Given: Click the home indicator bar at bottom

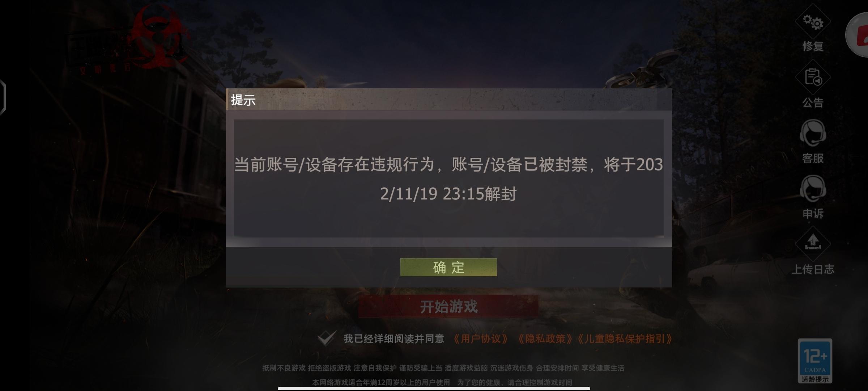Looking at the screenshot, I should (434, 388).
